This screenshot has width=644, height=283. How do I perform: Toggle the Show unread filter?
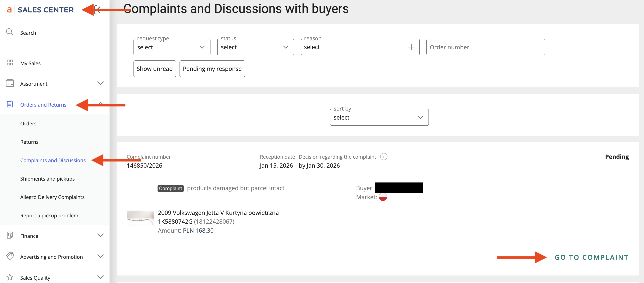(154, 69)
